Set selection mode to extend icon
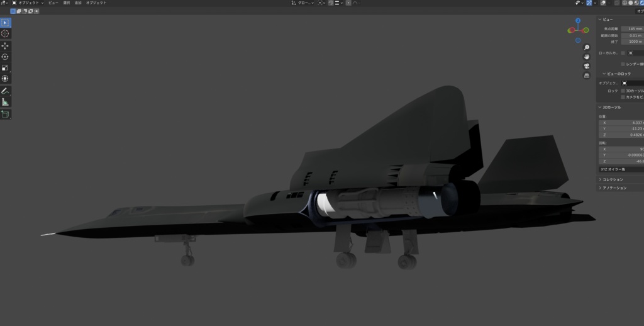This screenshot has height=326, width=644. 19,11
